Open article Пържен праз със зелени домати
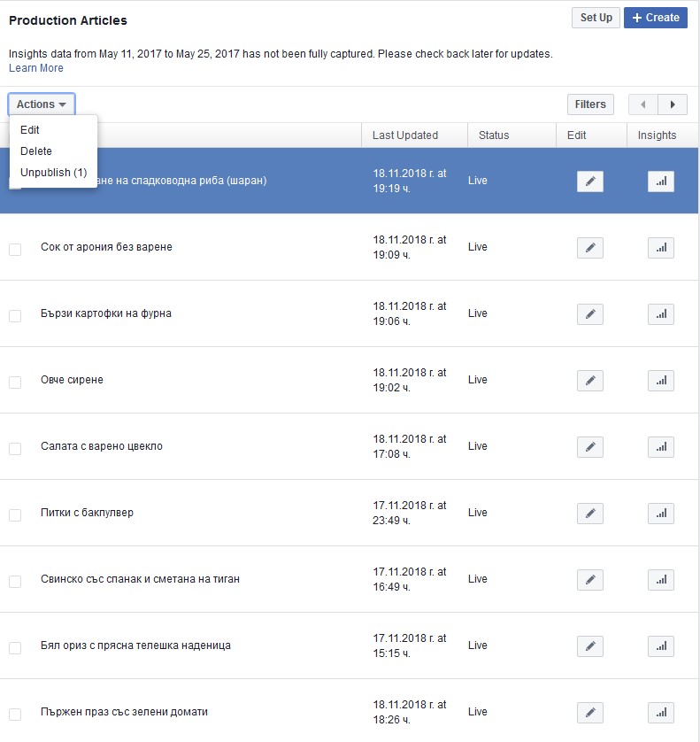 [x=125, y=712]
